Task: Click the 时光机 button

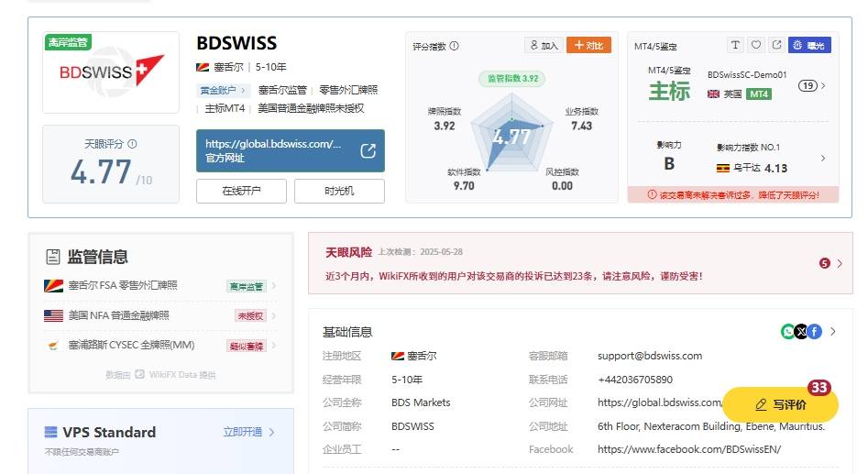Action: (x=339, y=191)
